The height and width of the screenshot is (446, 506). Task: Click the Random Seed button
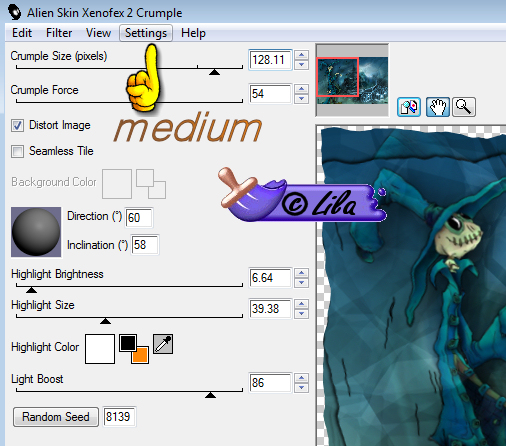pyautogui.click(x=56, y=417)
